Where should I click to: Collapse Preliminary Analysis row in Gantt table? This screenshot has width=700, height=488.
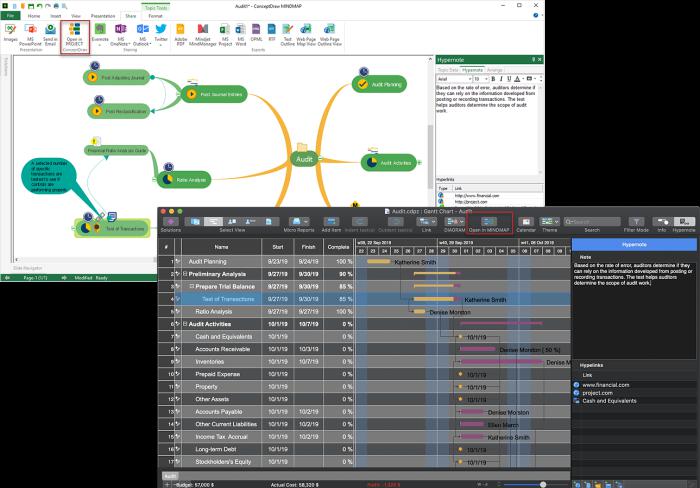185,274
